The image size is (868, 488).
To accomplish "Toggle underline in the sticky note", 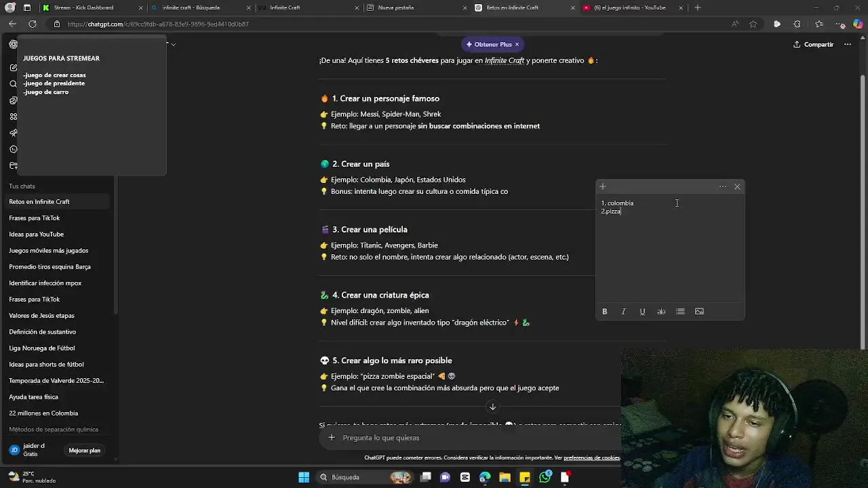I will [x=642, y=311].
